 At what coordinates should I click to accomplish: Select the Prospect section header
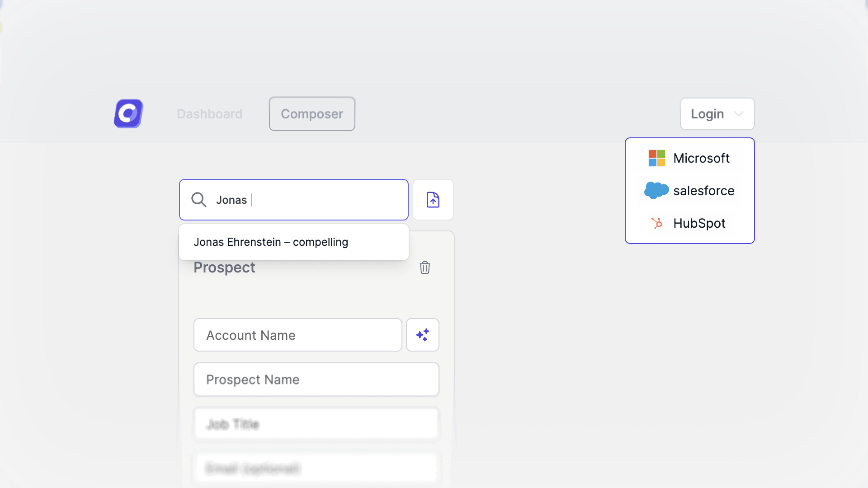point(224,267)
